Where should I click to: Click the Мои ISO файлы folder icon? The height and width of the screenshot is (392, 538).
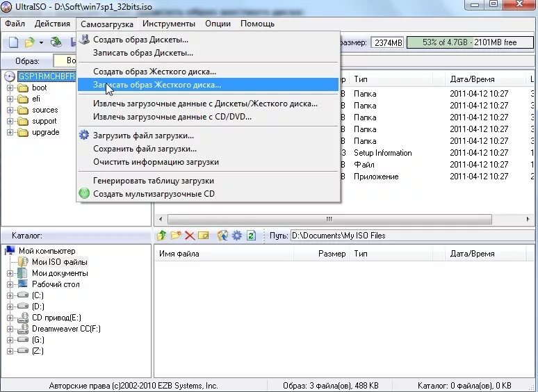pos(23,262)
